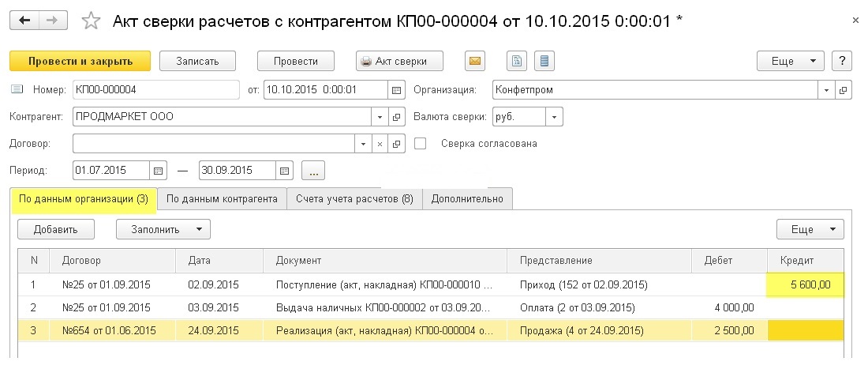This screenshot has width=868, height=369.
Task: Click Представление column header
Action: (x=600, y=261)
